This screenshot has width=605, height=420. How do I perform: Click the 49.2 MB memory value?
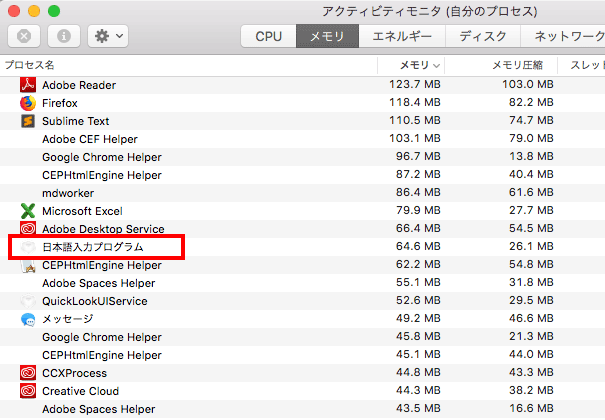click(x=418, y=318)
